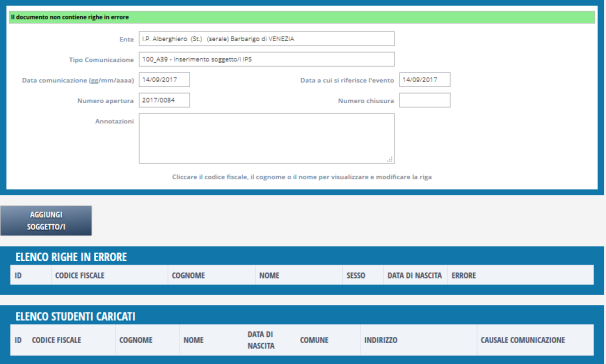
Task: Select the Numero apertura field
Action: point(164,100)
